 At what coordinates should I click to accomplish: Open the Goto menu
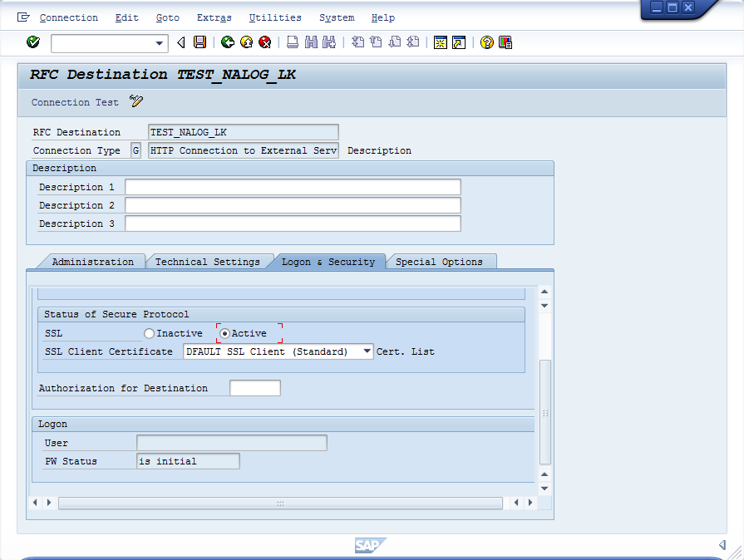(167, 17)
